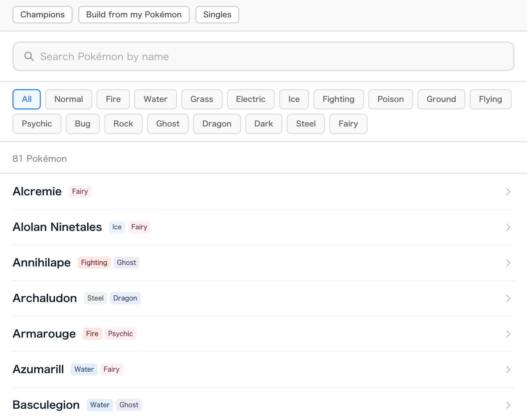Open Armarouge details chevron
The height and width of the screenshot is (420, 527).
click(508, 334)
